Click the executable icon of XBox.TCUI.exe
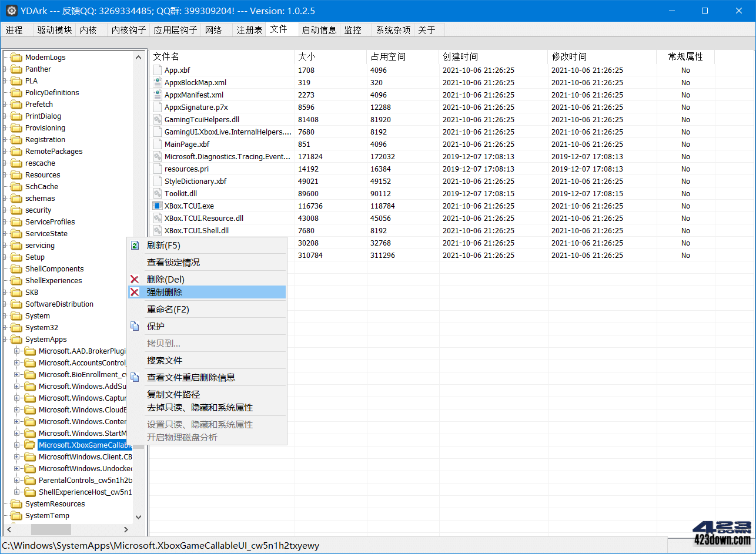 pyautogui.click(x=156, y=206)
